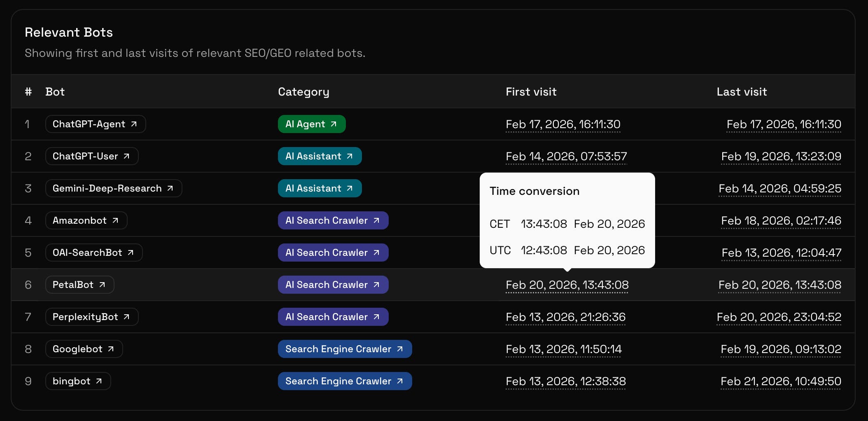Click the arrow icon on the AI Agent badge
Viewport: 868px width, 421px height.
[x=334, y=124]
